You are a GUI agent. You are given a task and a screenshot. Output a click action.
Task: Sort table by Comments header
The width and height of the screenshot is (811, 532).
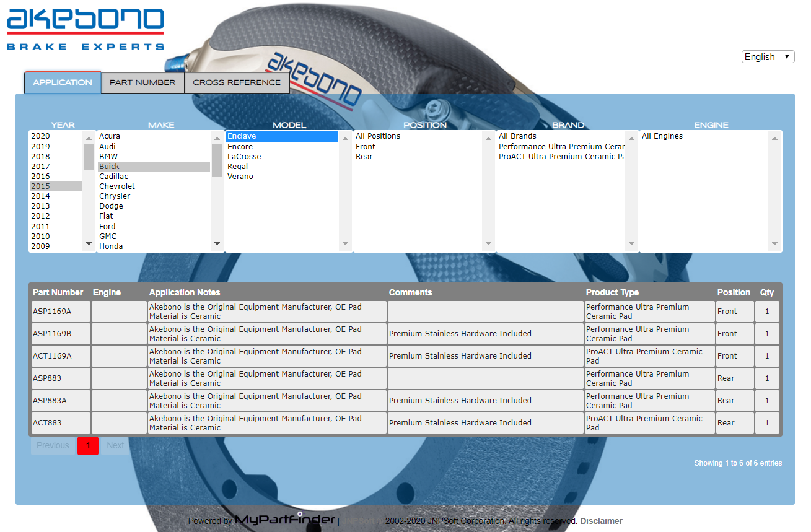411,292
